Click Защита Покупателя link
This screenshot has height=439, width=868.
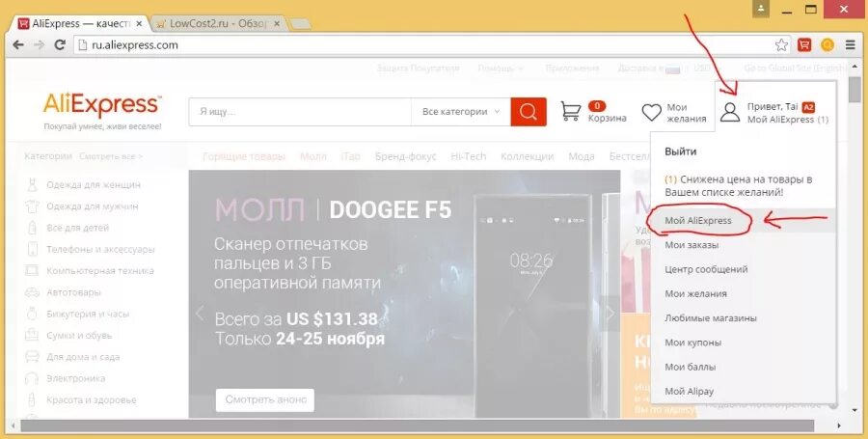pos(419,69)
